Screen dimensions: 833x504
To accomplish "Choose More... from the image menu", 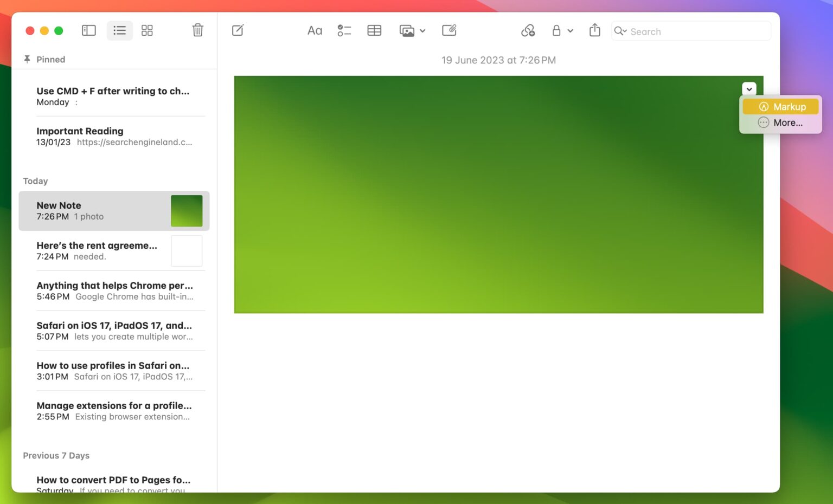I will 780,122.
